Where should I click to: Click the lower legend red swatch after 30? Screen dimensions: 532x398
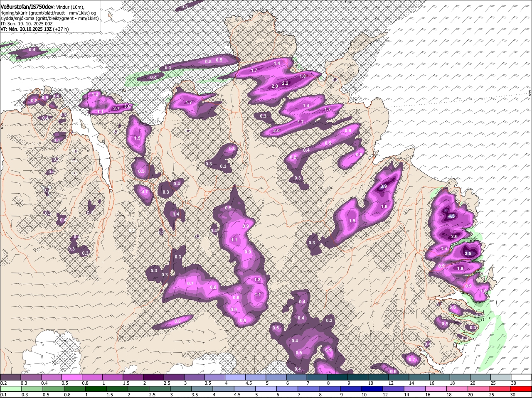click(x=522, y=389)
